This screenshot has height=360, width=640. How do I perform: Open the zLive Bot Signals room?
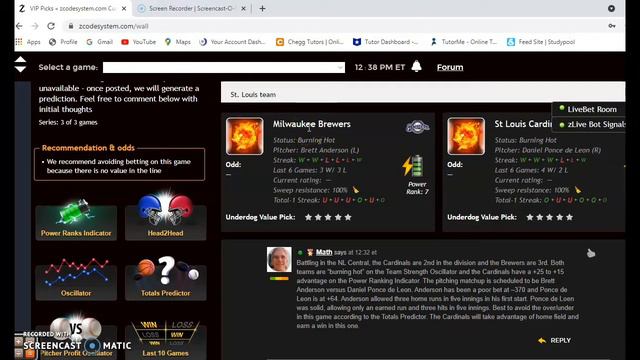[588, 124]
